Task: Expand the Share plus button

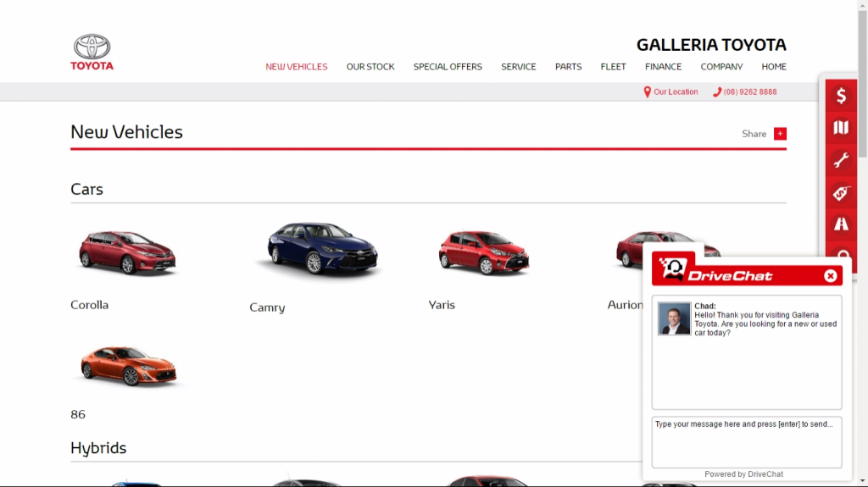Action: [x=780, y=134]
